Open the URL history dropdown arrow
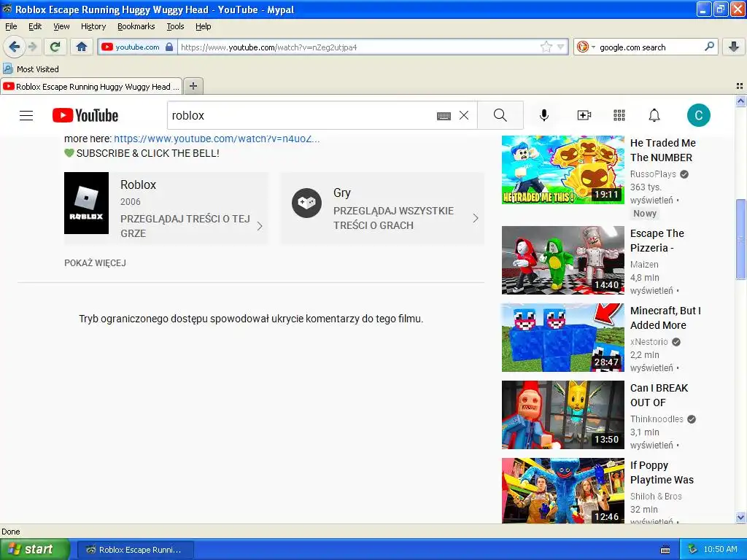This screenshot has width=747, height=560. tap(560, 47)
